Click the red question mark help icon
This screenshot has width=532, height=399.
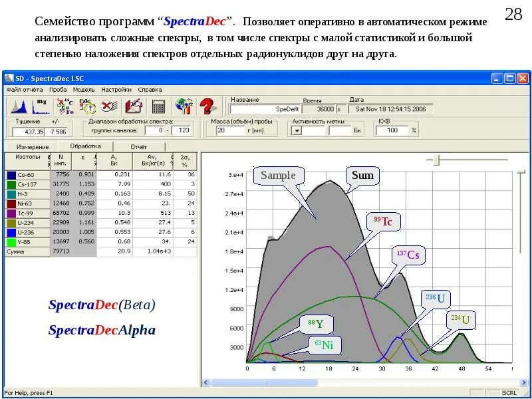coord(206,106)
